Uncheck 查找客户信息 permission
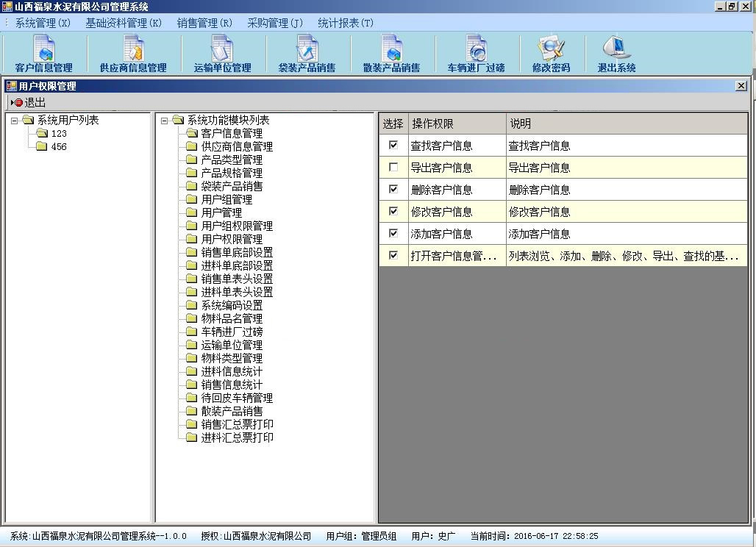Image resolution: width=756 pixels, height=547 pixels. [393, 146]
